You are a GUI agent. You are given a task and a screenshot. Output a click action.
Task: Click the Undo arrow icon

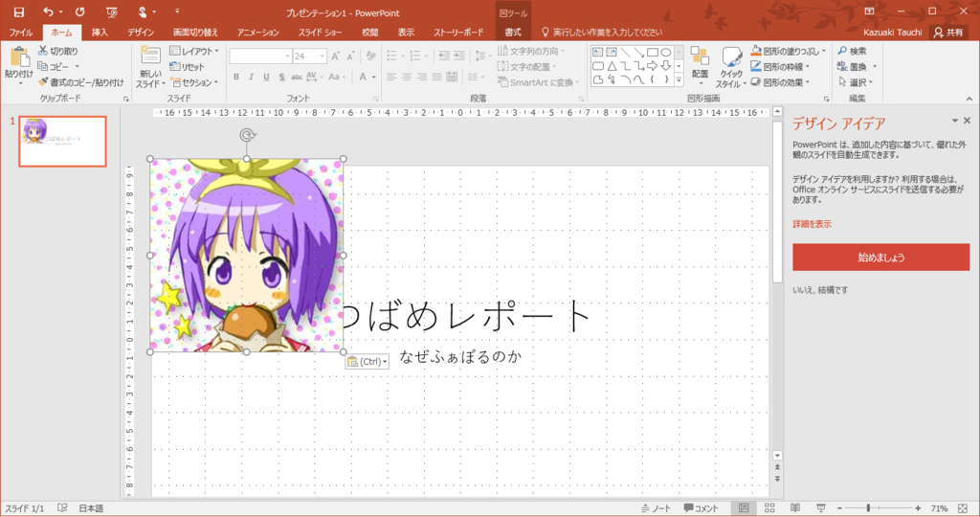[48, 11]
